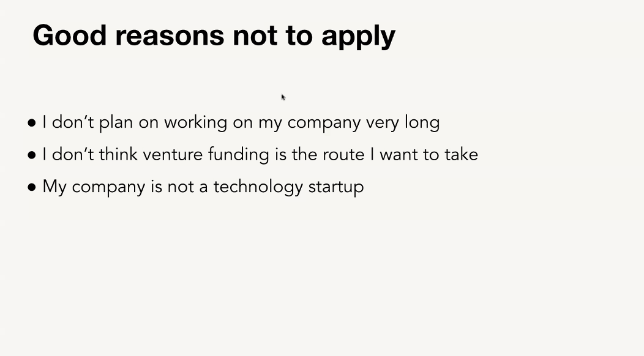
Task: Click the word "plan" in the first bullet
Action: click(x=117, y=123)
